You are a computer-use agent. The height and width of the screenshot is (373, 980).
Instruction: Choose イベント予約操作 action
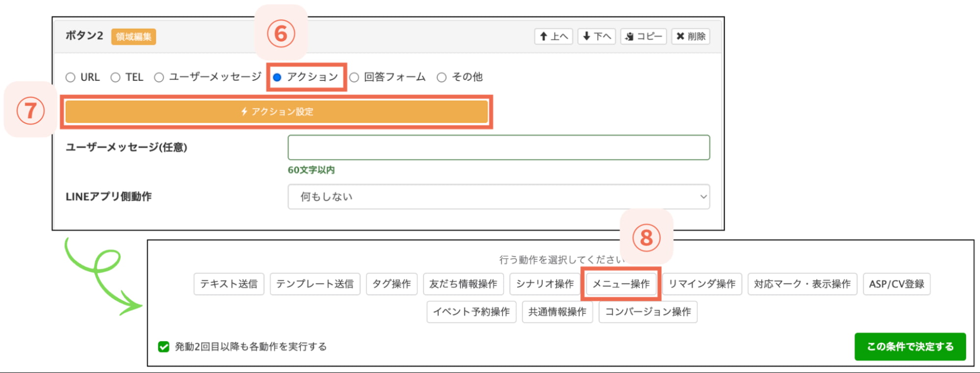point(472,312)
